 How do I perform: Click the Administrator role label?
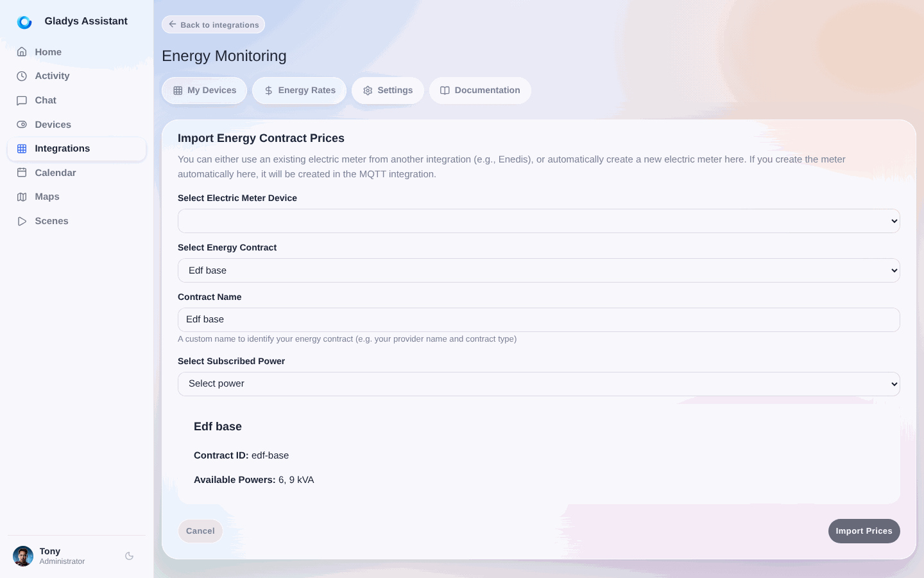pos(62,561)
